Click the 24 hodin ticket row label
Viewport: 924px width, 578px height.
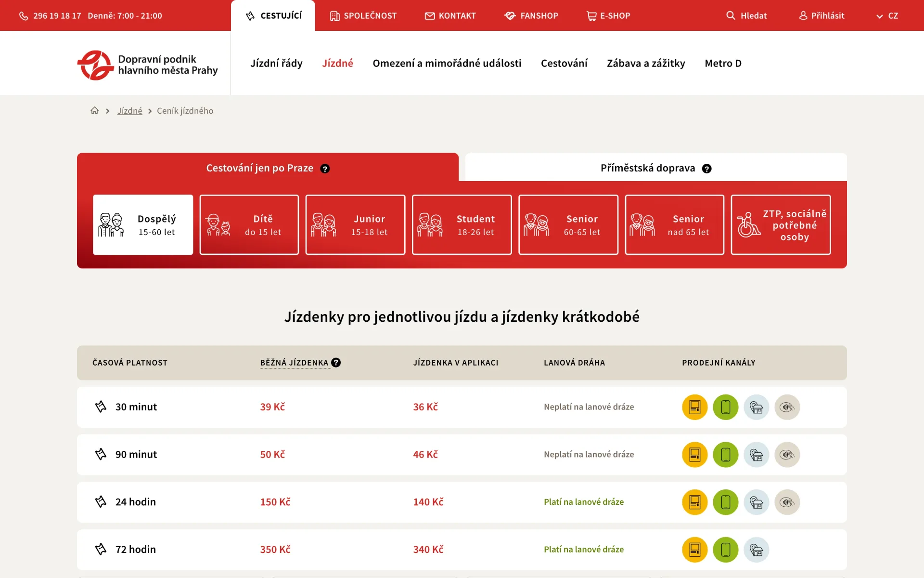tap(136, 502)
